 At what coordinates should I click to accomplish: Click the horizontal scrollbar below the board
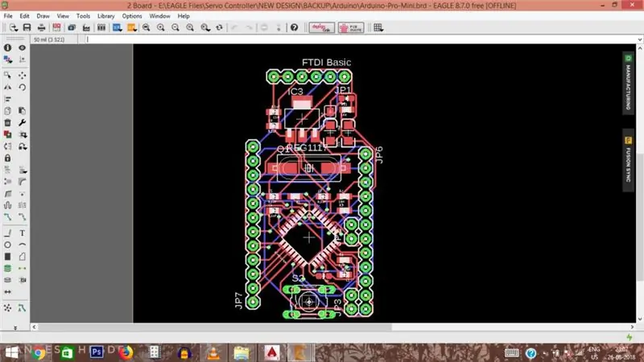[215, 327]
